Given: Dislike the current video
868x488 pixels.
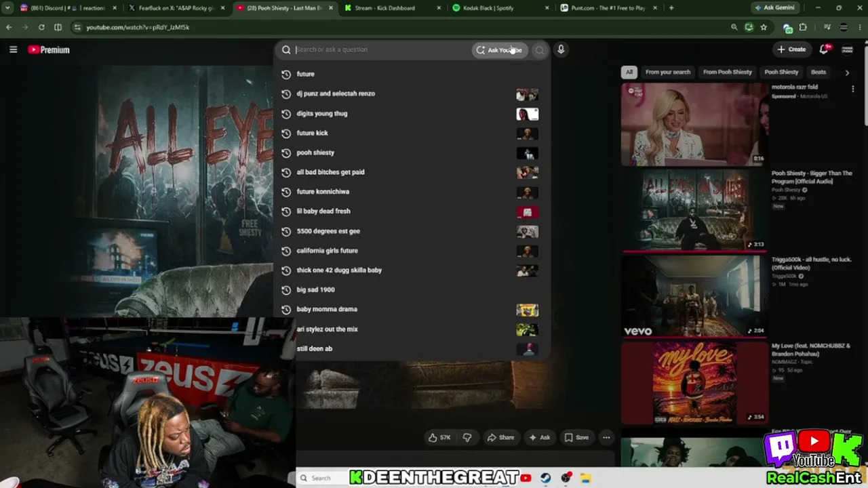Looking at the screenshot, I should (x=467, y=438).
